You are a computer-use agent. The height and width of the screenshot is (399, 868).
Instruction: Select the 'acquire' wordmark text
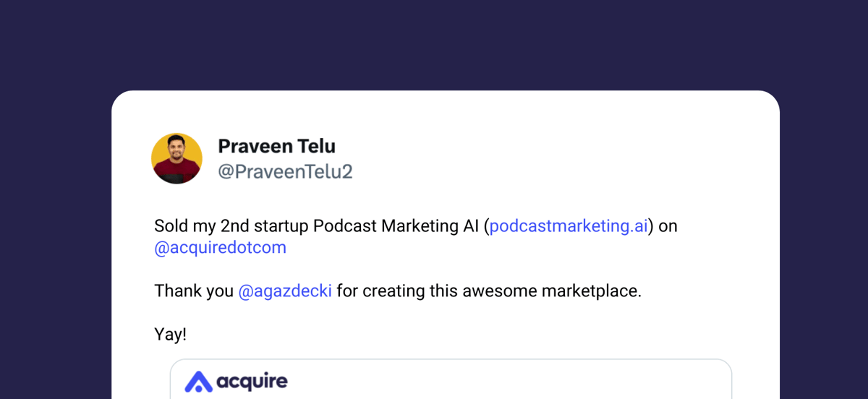pos(252,382)
